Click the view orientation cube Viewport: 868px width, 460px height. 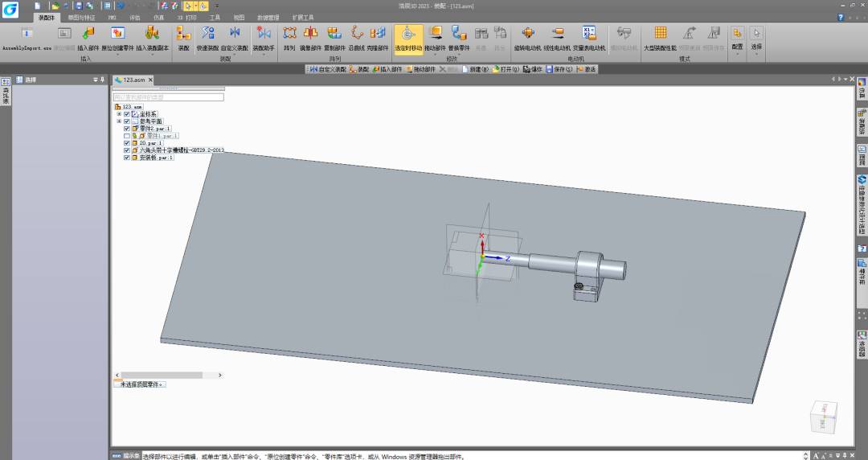[823, 417]
